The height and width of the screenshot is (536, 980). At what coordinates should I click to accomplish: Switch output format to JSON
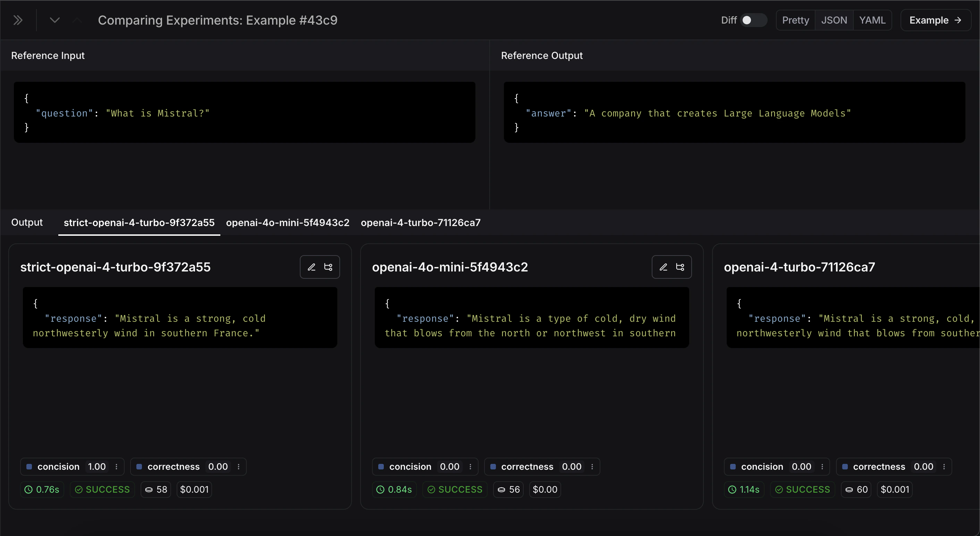(x=834, y=20)
